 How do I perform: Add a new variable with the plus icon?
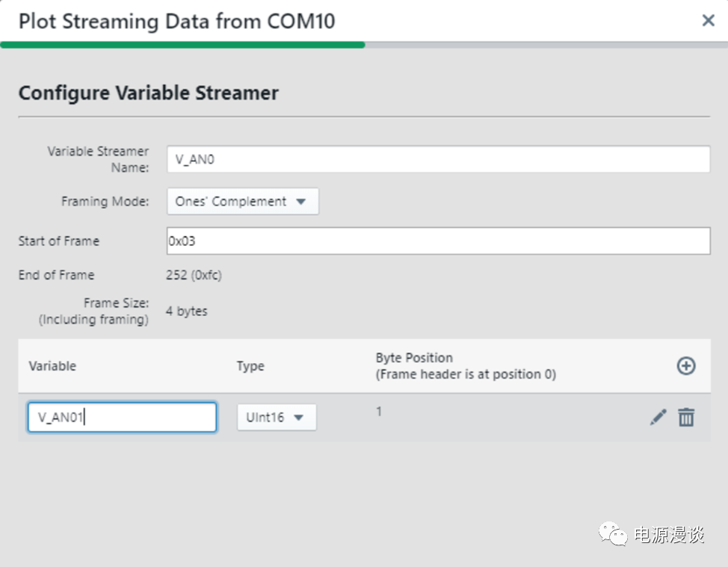coord(685,365)
